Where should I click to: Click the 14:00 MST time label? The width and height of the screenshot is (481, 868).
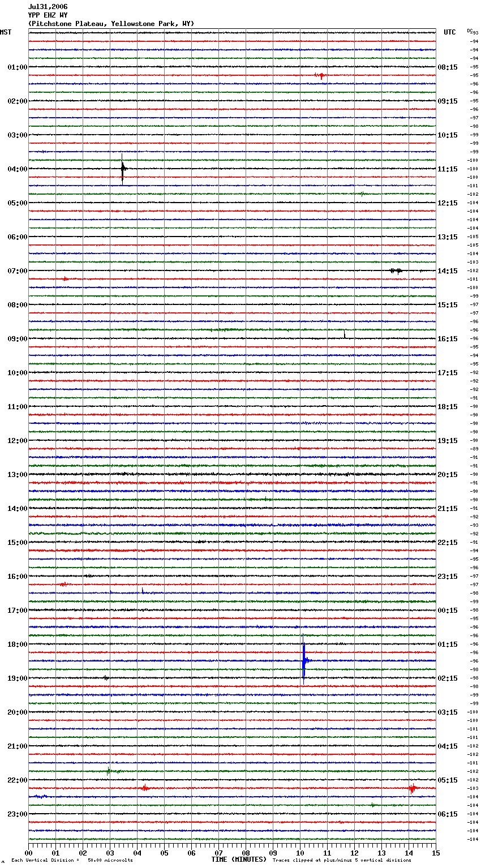click(18, 509)
